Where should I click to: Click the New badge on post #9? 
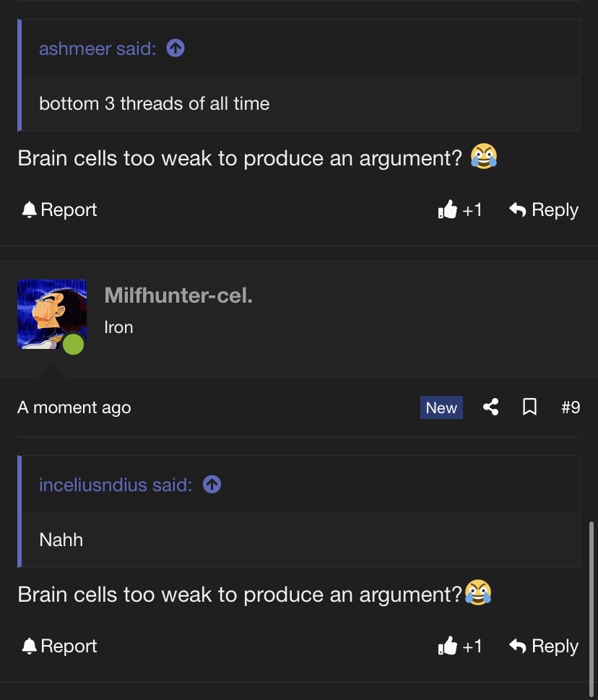[441, 407]
